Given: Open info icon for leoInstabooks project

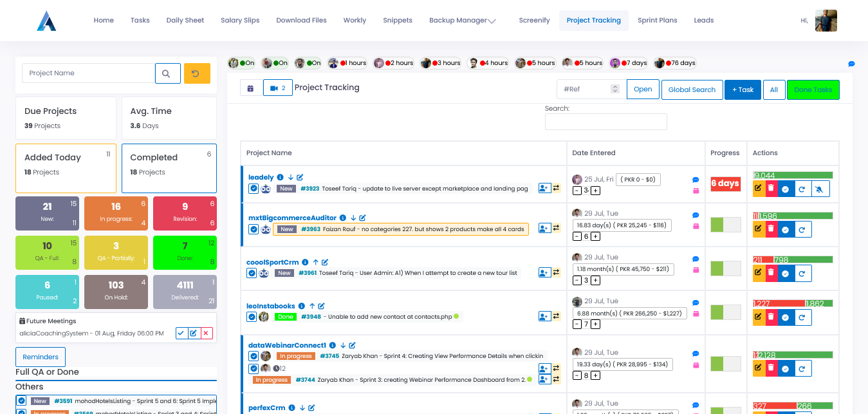Looking at the screenshot, I should tap(302, 306).
